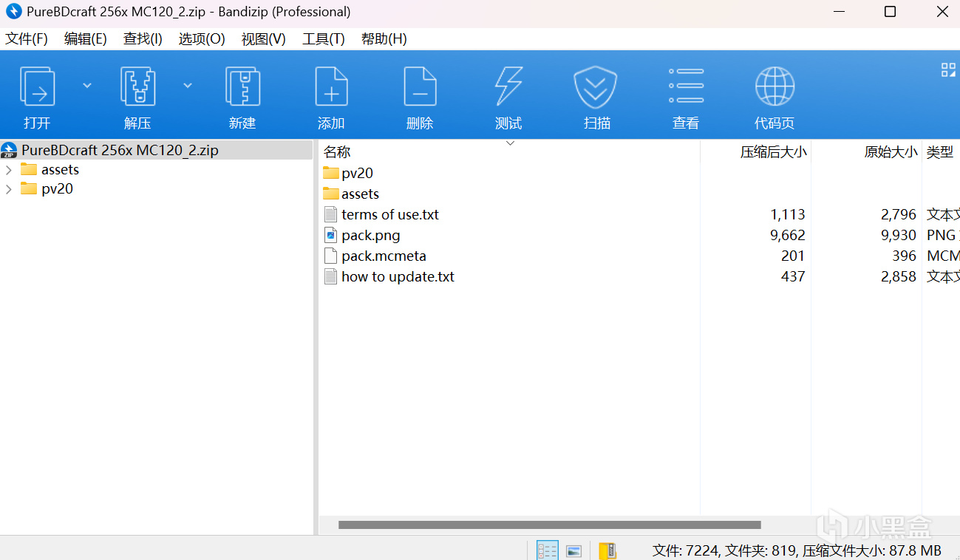Image resolution: width=960 pixels, height=560 pixels.
Task: Open the Tools (工具) menu
Action: (x=324, y=39)
